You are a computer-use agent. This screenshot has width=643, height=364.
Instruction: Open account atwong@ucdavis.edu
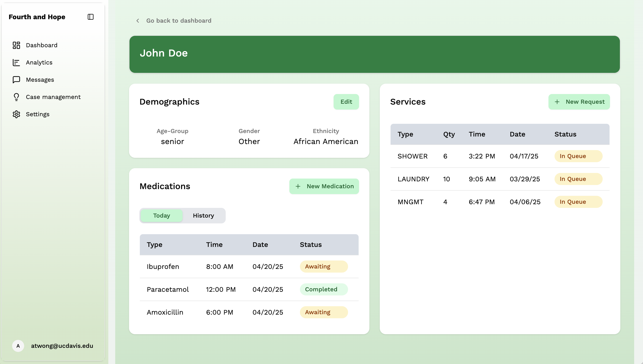[x=62, y=346]
